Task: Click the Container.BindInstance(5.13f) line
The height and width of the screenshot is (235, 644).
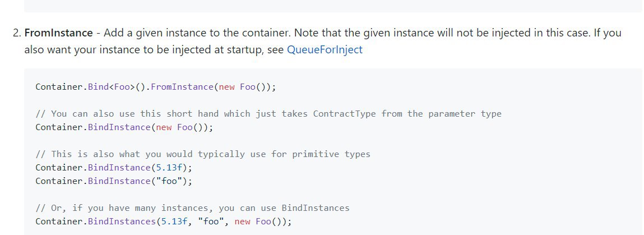Action: point(114,168)
